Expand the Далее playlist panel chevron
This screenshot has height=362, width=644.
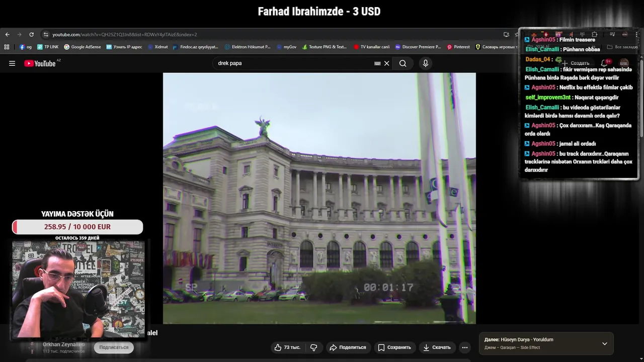(605, 343)
